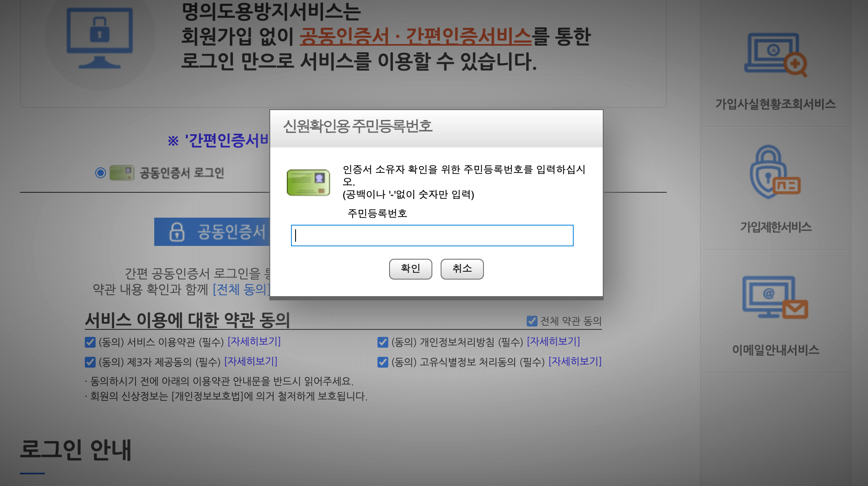Uncheck 서비스 이용약관 동의 checkbox
Screen dimensions: 868x486
(90, 342)
